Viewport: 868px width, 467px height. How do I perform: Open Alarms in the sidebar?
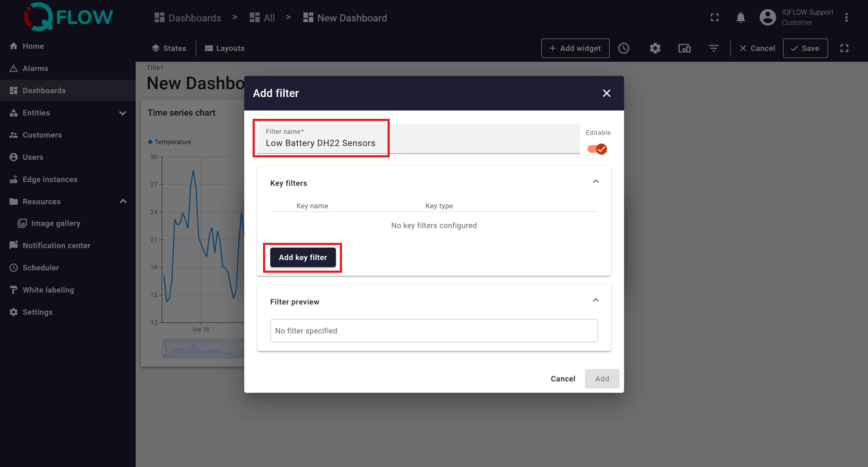[35, 69]
